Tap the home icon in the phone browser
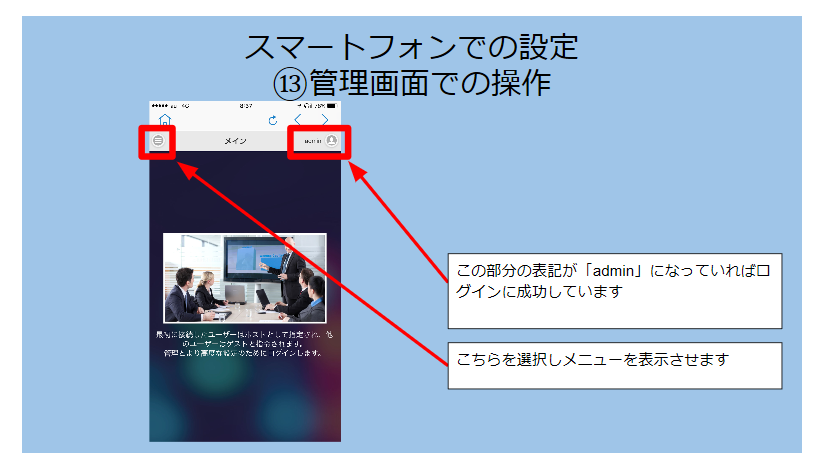 165,120
